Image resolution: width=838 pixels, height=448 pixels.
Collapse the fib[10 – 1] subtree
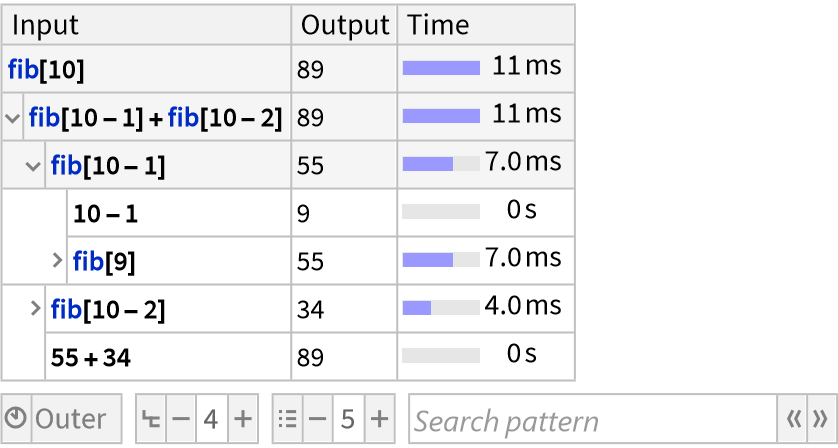tap(35, 166)
